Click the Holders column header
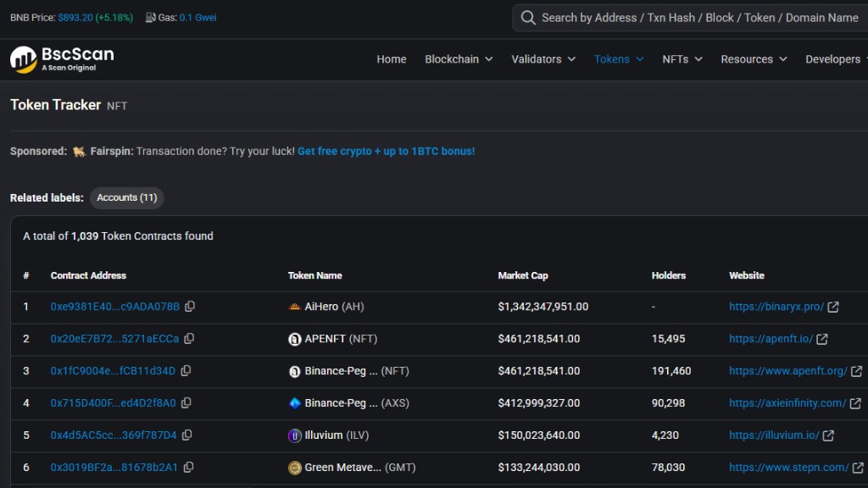 pyautogui.click(x=669, y=275)
